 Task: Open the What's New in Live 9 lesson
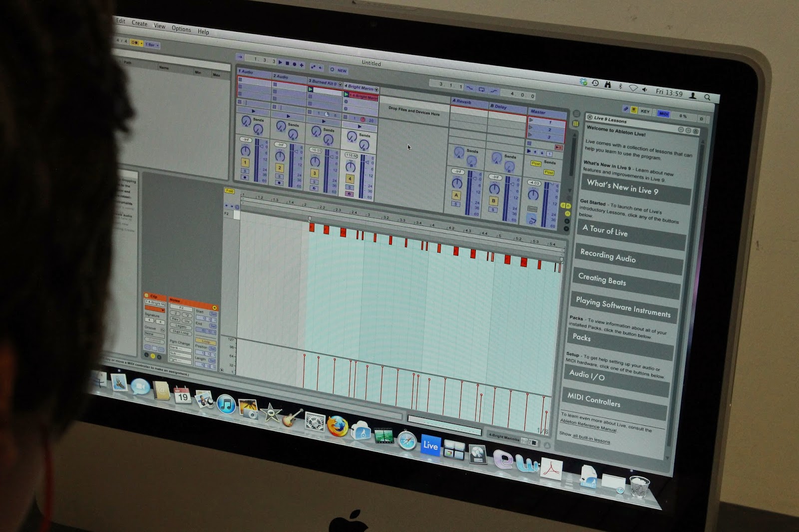click(x=636, y=188)
